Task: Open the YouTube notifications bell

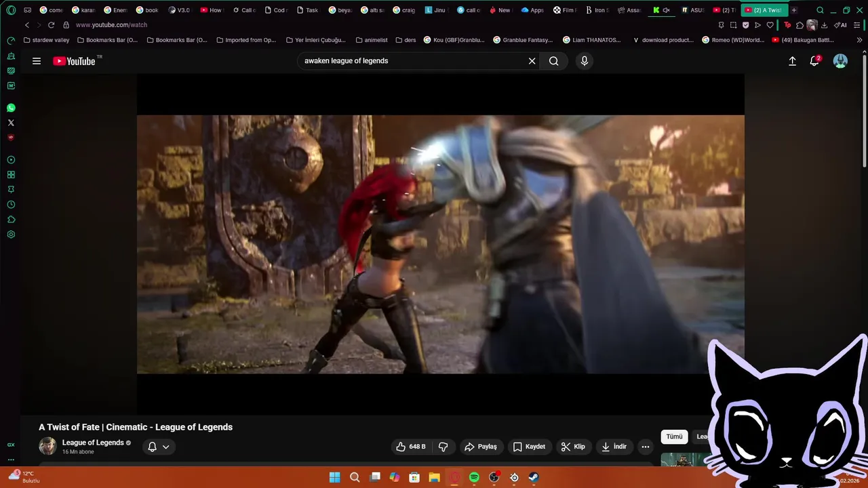Action: (x=815, y=61)
